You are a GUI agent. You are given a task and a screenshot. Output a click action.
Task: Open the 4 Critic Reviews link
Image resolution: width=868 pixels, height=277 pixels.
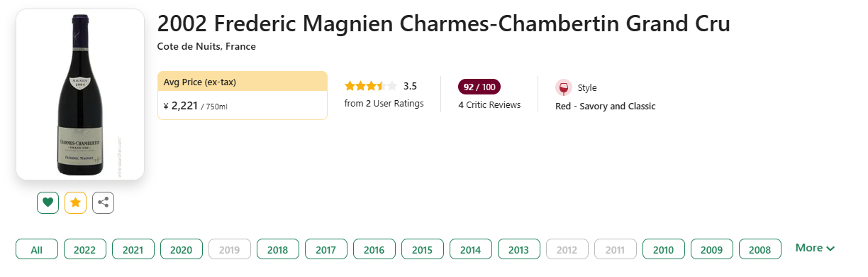(489, 105)
